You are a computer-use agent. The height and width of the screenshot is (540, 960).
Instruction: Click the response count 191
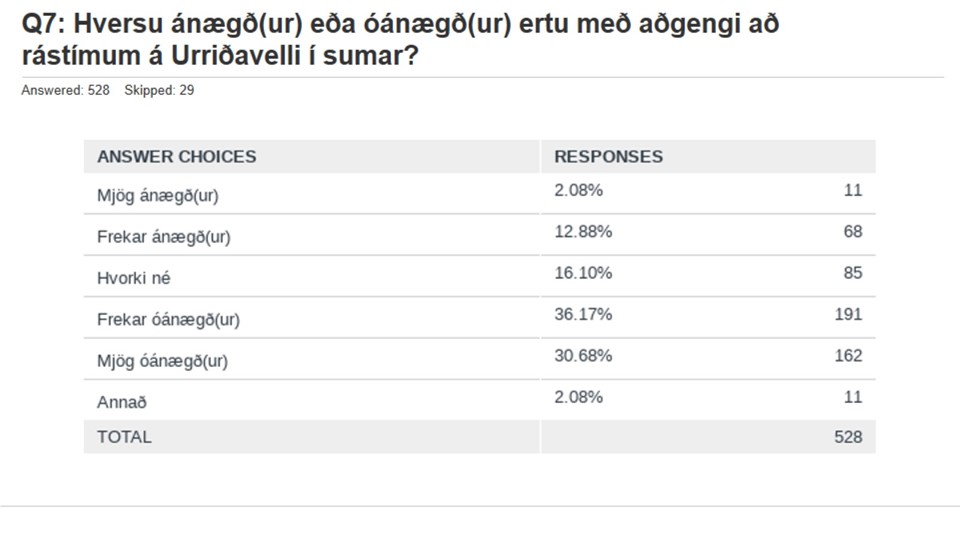(848, 315)
